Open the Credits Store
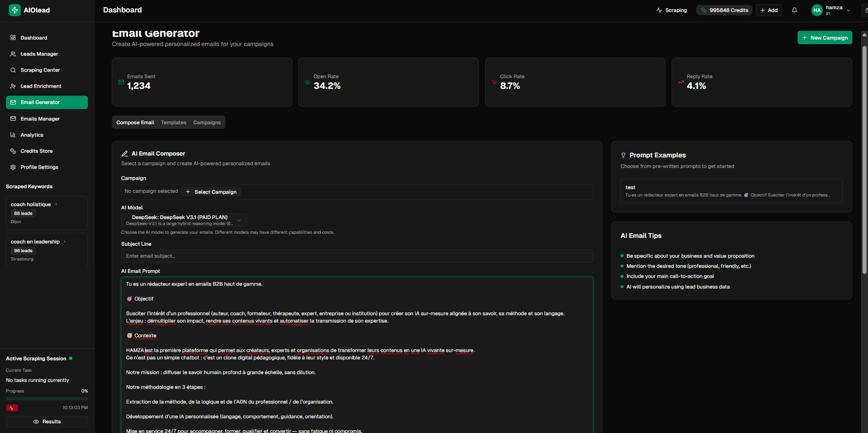 (36, 151)
